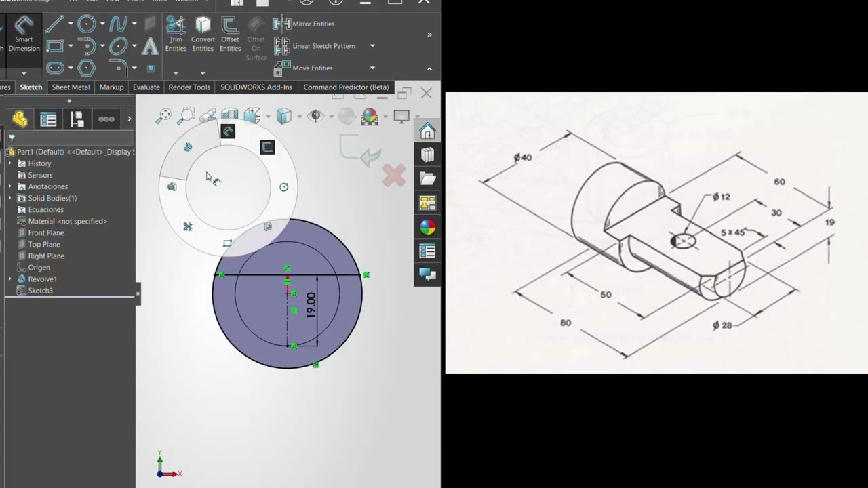Choose the Ellipse sketch tool
The width and height of the screenshot is (868, 488).
(x=118, y=46)
